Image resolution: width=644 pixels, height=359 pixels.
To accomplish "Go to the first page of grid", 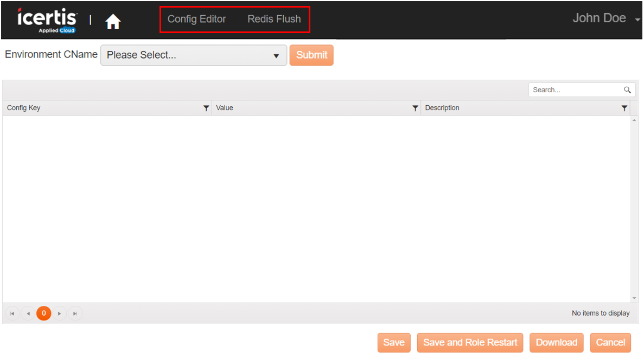I will [12, 313].
